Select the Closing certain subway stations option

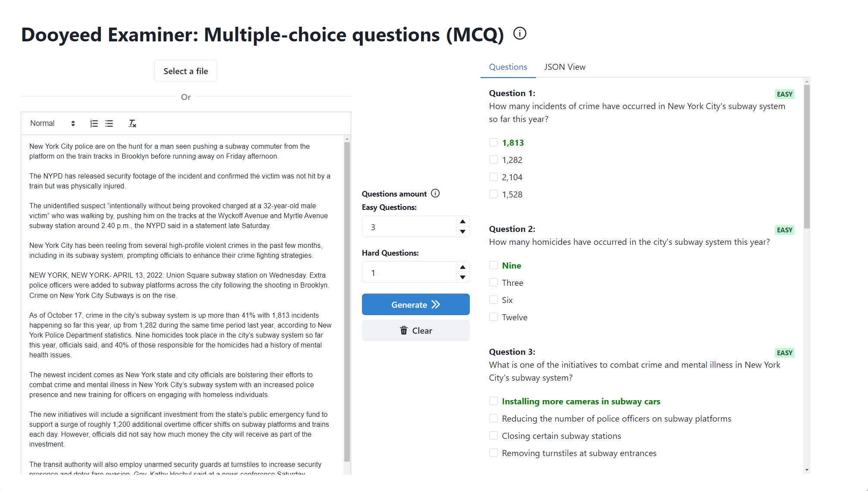click(x=494, y=435)
